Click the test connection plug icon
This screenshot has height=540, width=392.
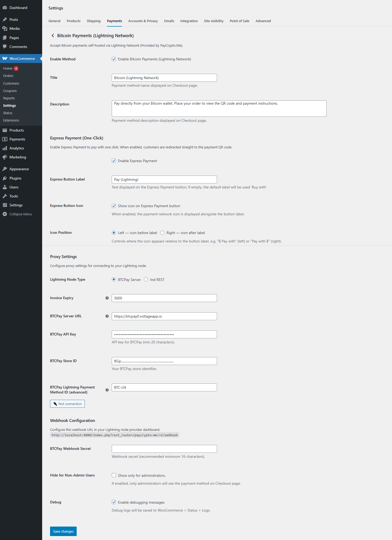click(x=55, y=404)
